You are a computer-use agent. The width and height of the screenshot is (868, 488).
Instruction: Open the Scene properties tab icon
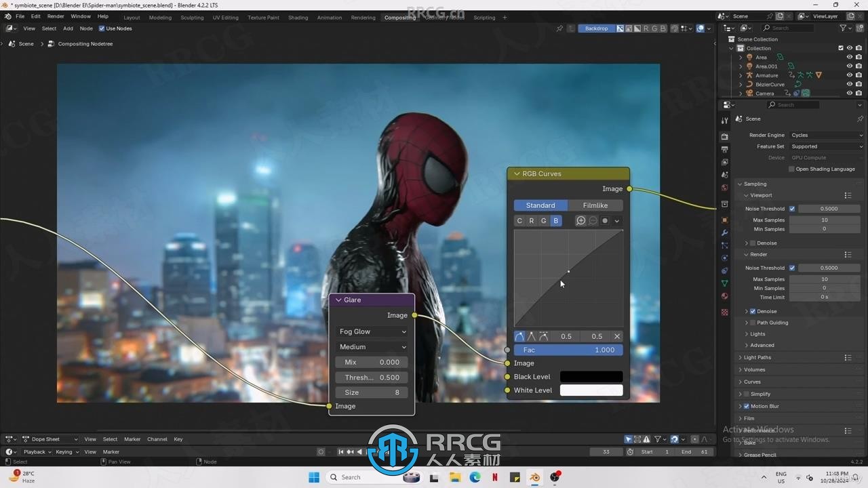point(724,175)
